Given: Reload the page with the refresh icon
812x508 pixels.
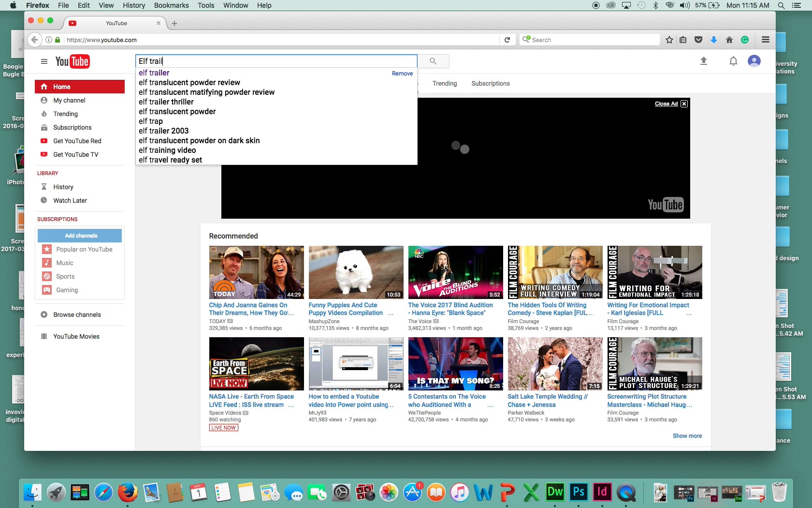Looking at the screenshot, I should (507, 40).
